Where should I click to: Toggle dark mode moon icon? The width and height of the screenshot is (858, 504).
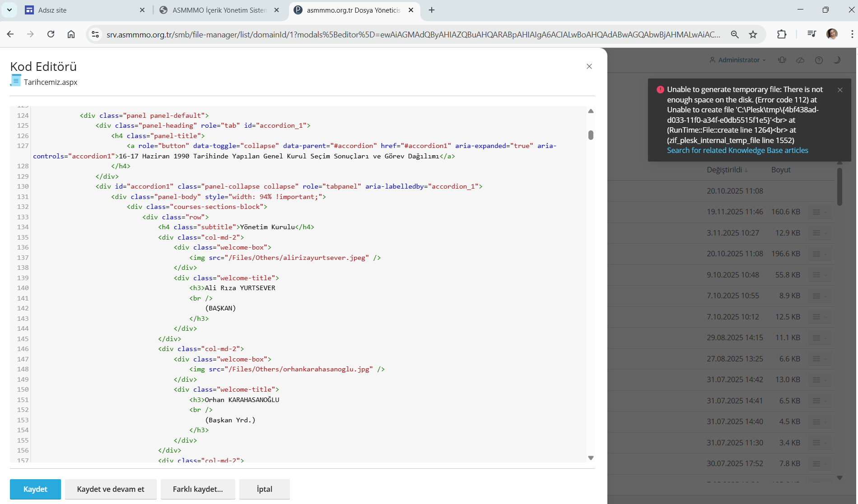(x=837, y=60)
